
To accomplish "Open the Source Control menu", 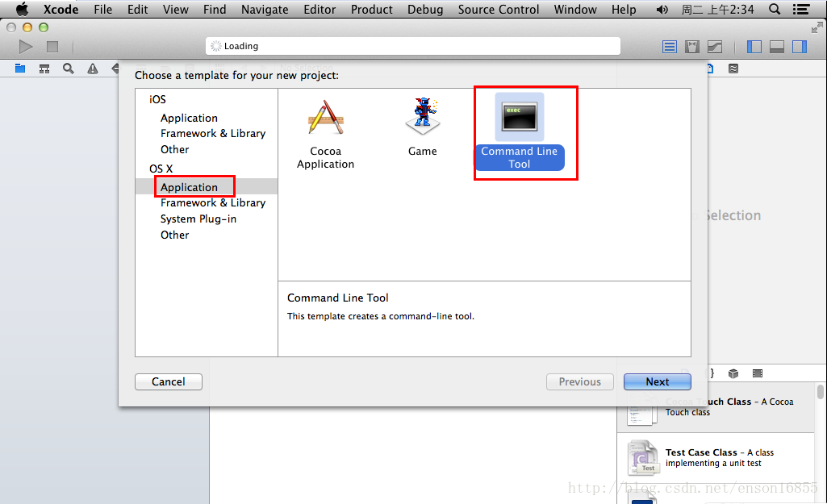I will point(499,10).
